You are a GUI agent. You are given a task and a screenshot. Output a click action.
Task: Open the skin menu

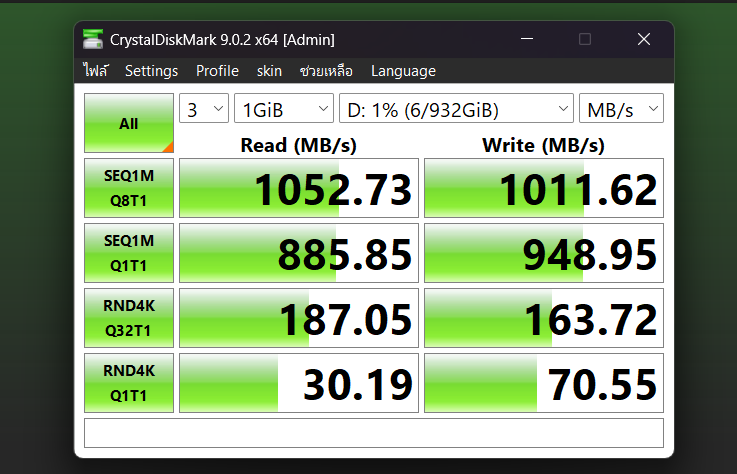[269, 71]
